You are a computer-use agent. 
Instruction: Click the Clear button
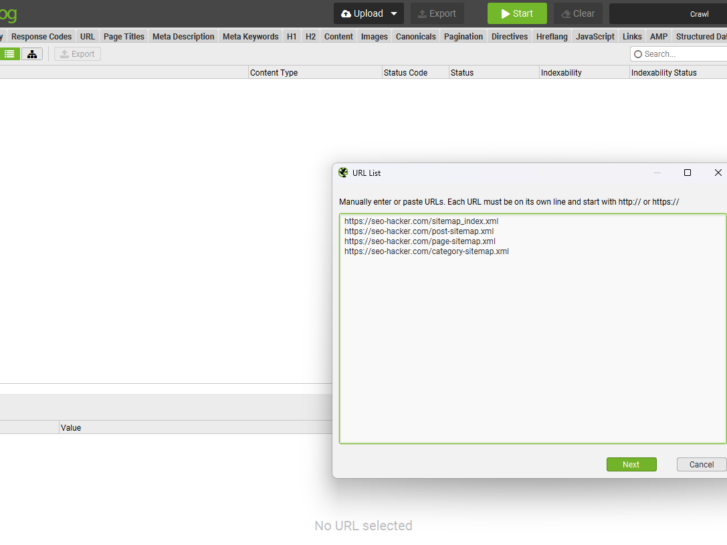tap(578, 13)
